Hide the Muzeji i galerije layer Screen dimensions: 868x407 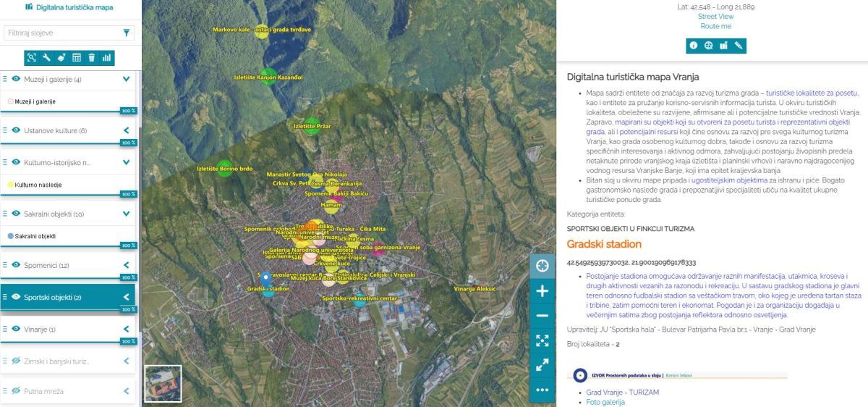coord(16,80)
